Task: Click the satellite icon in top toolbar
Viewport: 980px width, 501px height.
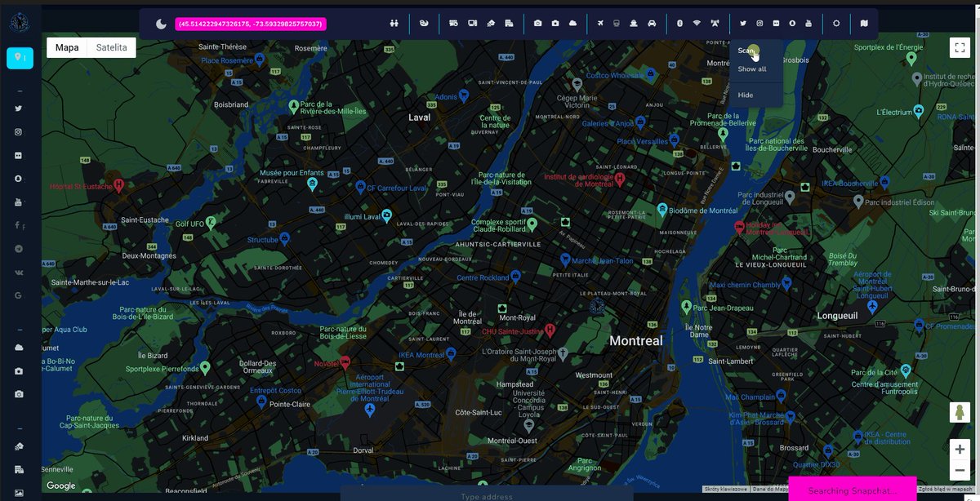Action: point(491,24)
